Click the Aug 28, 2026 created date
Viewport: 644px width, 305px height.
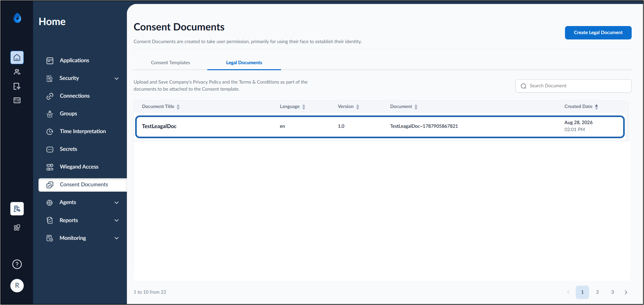point(579,123)
